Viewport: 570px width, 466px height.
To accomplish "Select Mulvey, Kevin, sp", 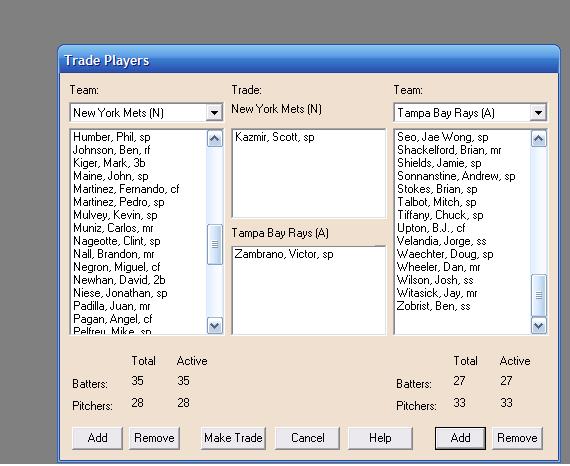I will [115, 215].
